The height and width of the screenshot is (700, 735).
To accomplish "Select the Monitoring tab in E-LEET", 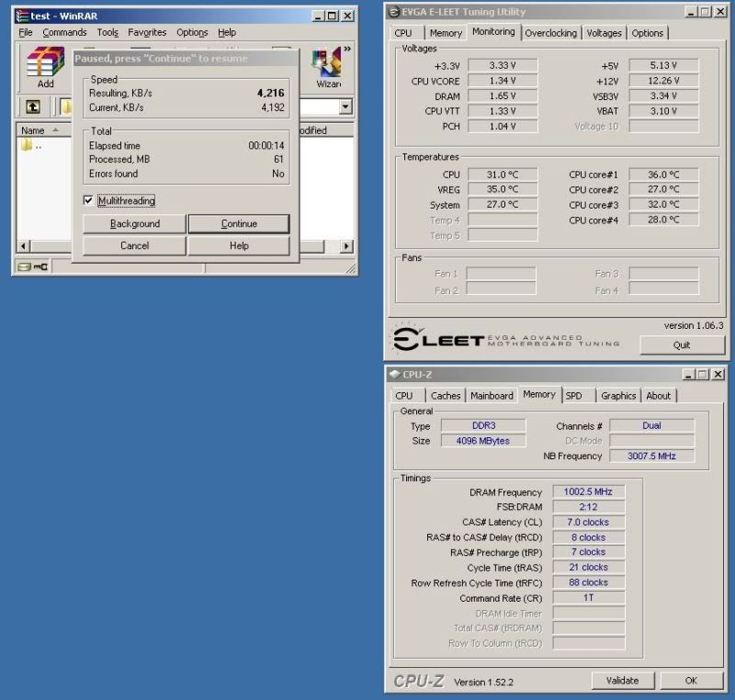I will 493,32.
